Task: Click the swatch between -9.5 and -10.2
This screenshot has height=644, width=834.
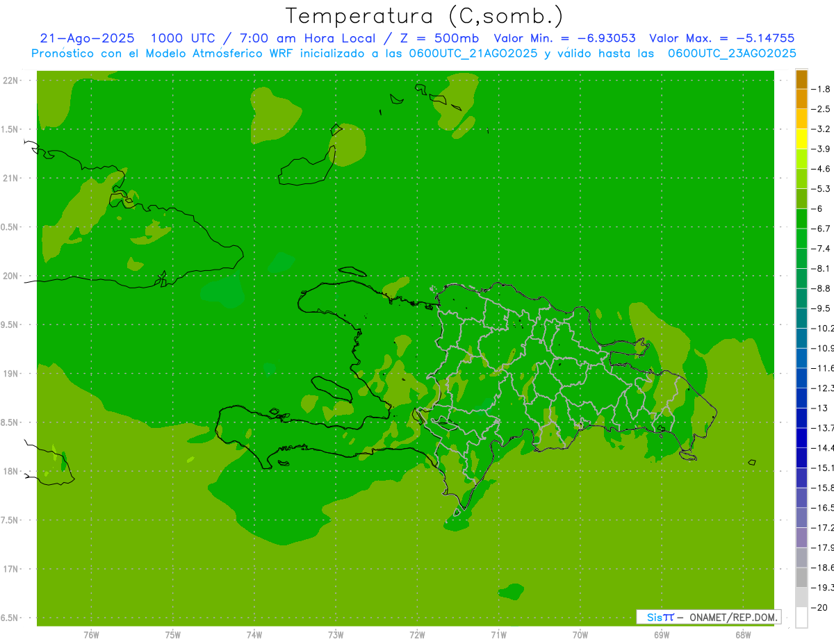Action: pyautogui.click(x=801, y=318)
